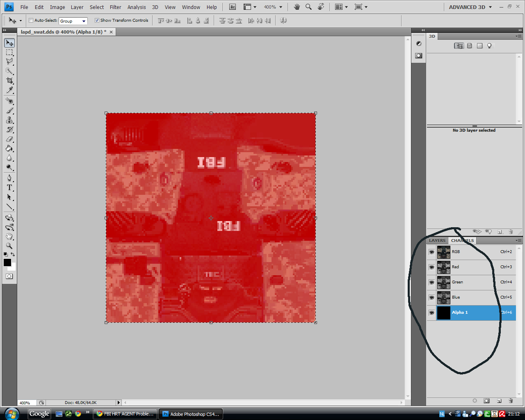Open the Channels panel flyout menu
Screen dimensions: 525x420
pyautogui.click(x=518, y=241)
